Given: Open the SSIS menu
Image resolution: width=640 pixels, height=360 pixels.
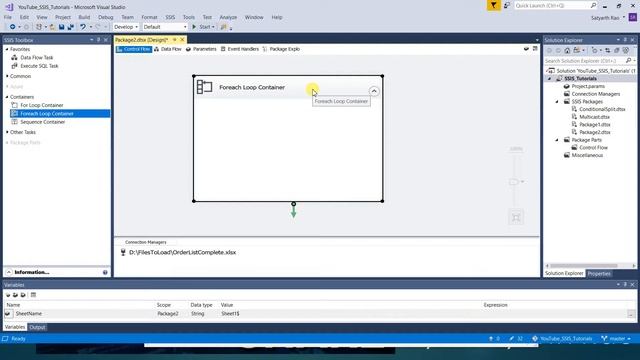Looking at the screenshot, I should click(170, 17).
